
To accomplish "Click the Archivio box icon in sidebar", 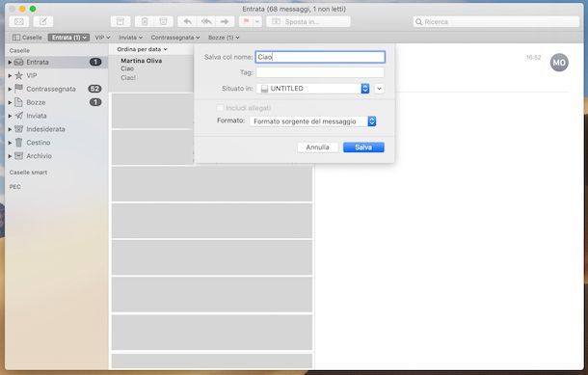I will coord(18,155).
